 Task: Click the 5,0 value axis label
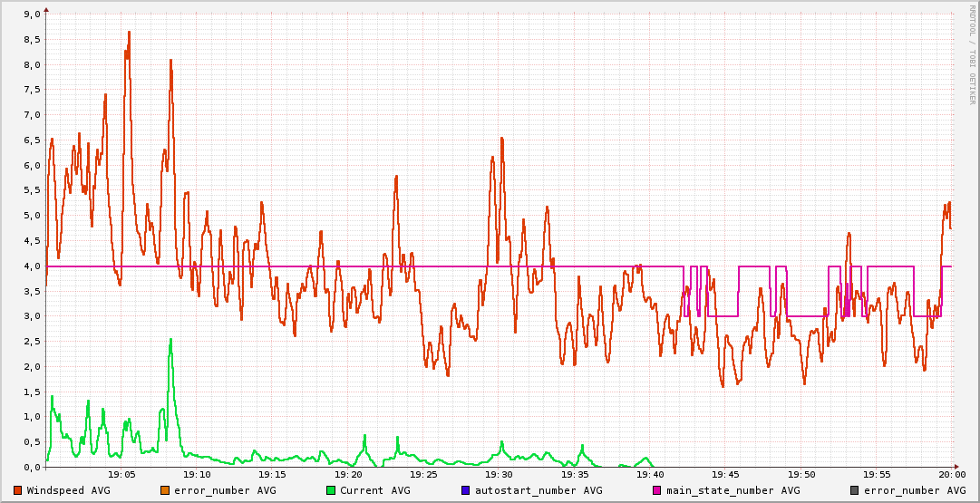pyautogui.click(x=32, y=216)
